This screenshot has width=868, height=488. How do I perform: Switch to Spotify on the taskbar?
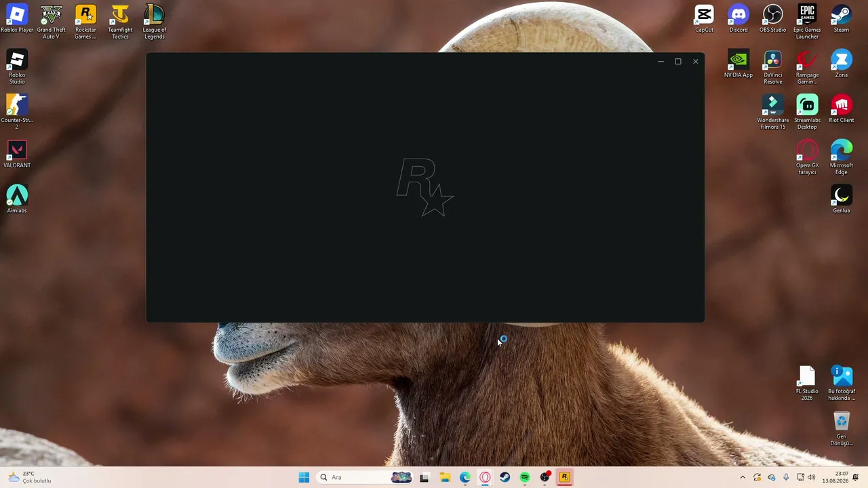click(x=525, y=477)
